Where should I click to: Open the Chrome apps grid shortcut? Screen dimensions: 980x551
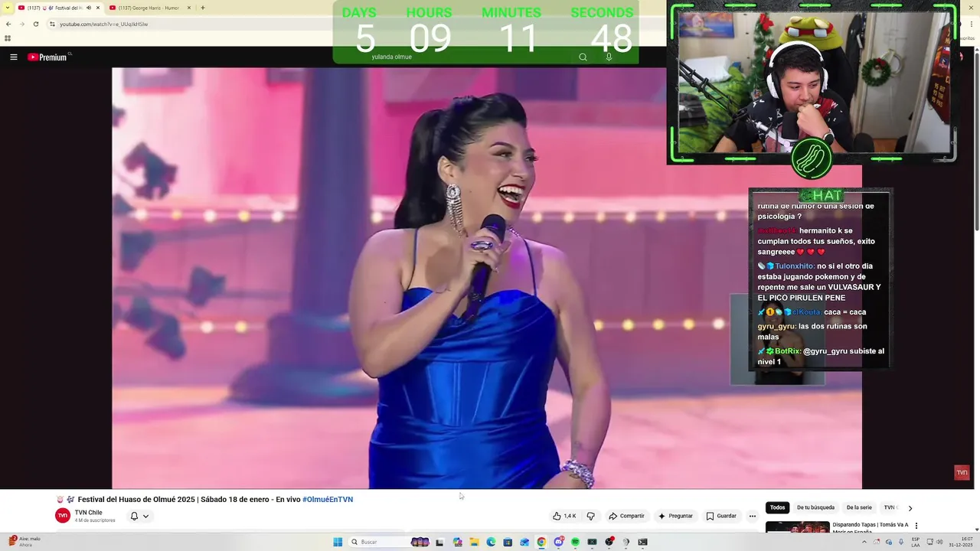tap(8, 38)
